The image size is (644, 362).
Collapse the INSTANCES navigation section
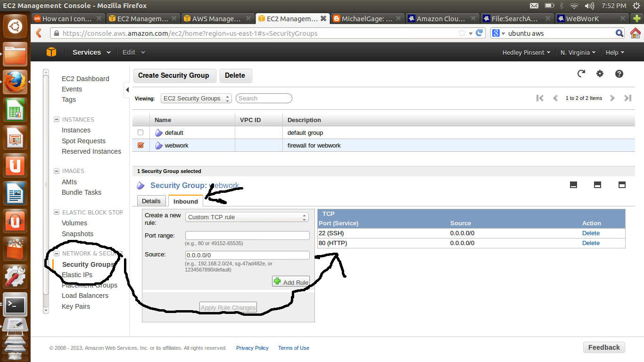point(57,119)
